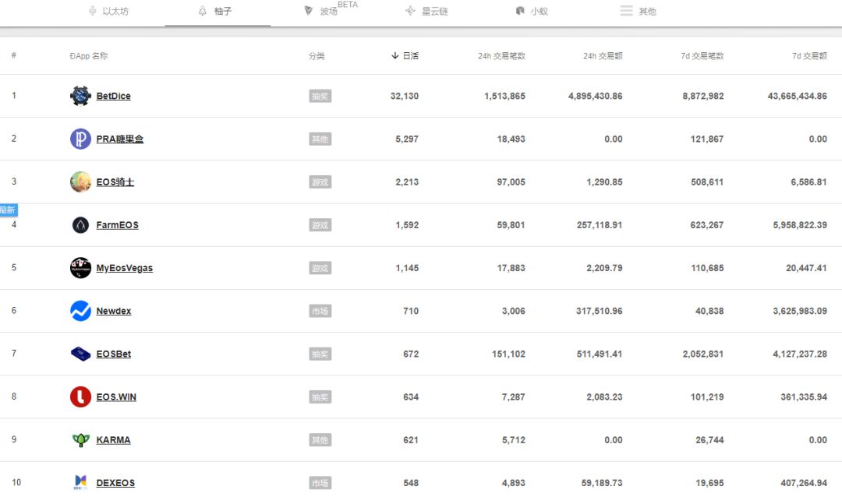Click DEXEOS 24h volume 59,189.73
The image size is (842, 504).
(602, 482)
